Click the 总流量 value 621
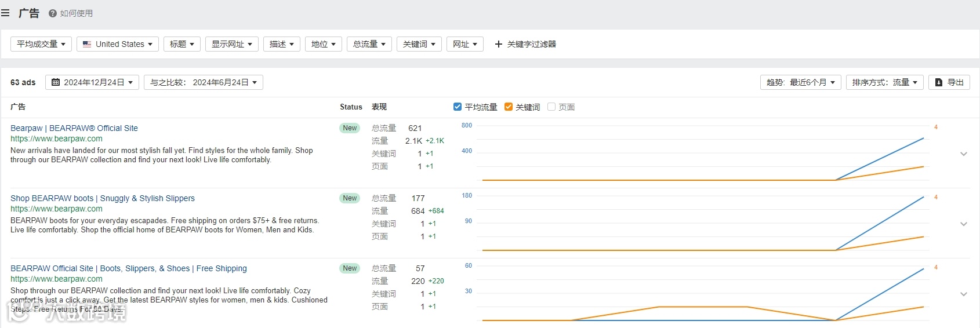 [x=415, y=128]
